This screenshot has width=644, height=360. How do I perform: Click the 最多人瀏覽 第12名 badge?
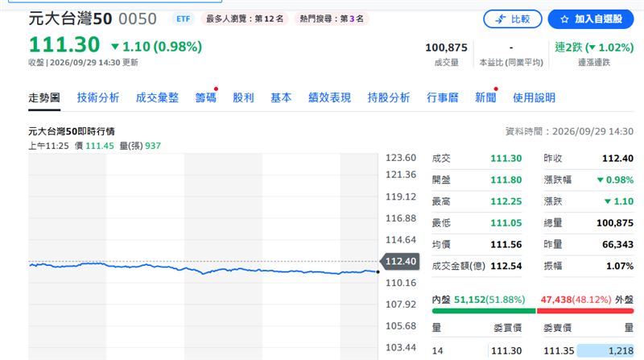[245, 19]
